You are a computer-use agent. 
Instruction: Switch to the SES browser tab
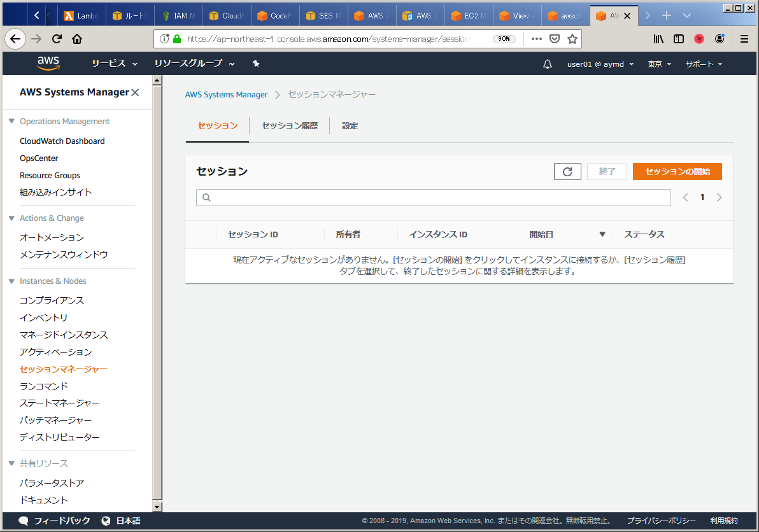click(323, 16)
